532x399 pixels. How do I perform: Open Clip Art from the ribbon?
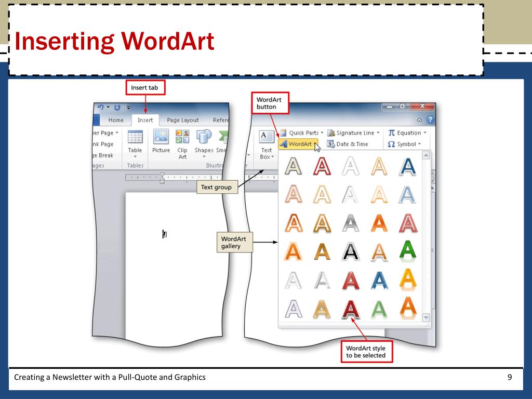pos(182,144)
